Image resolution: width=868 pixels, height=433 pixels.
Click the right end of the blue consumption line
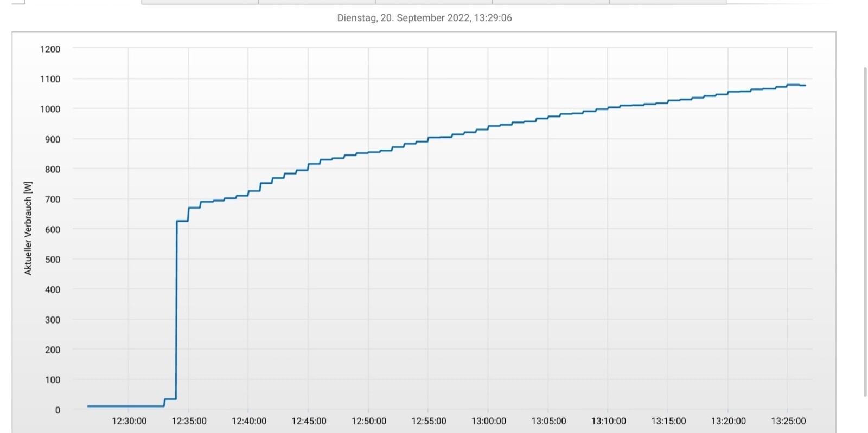[x=804, y=86]
